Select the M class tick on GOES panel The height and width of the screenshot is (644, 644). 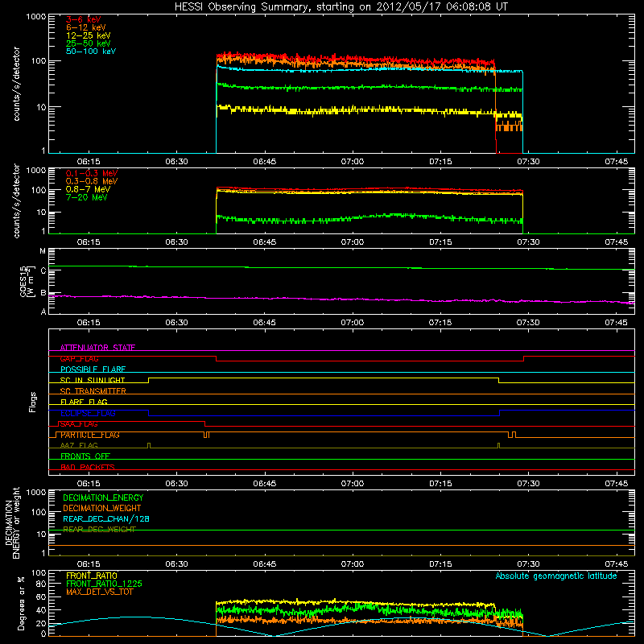pos(43,251)
